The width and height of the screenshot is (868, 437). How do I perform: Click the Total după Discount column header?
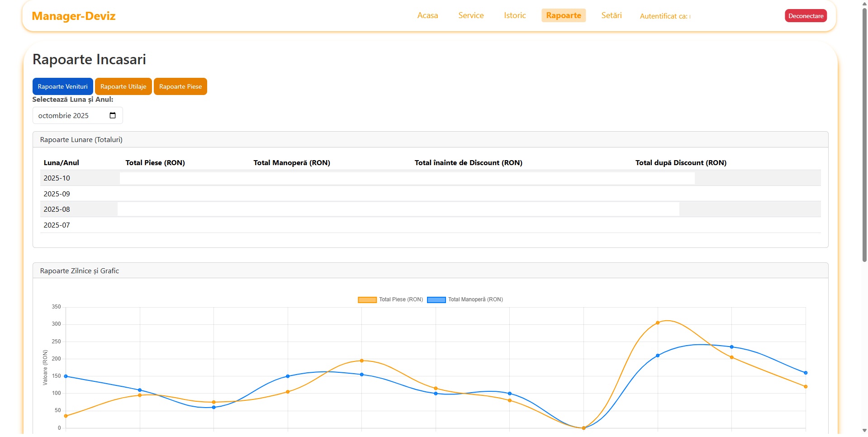[x=680, y=163]
